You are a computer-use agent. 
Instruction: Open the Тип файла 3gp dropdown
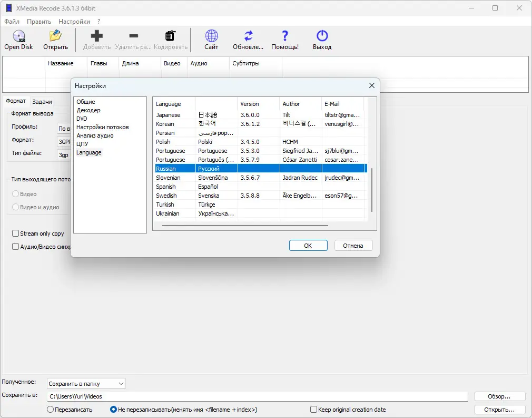tap(64, 155)
